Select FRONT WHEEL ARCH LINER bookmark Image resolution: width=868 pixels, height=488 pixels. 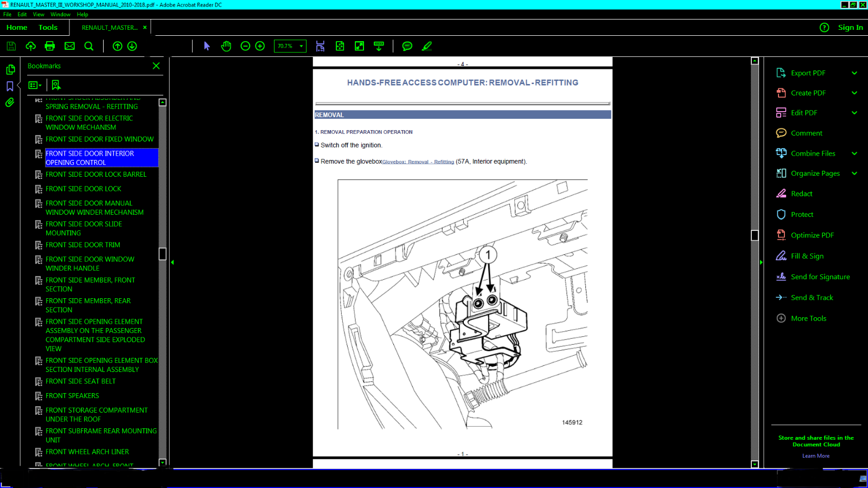87,452
